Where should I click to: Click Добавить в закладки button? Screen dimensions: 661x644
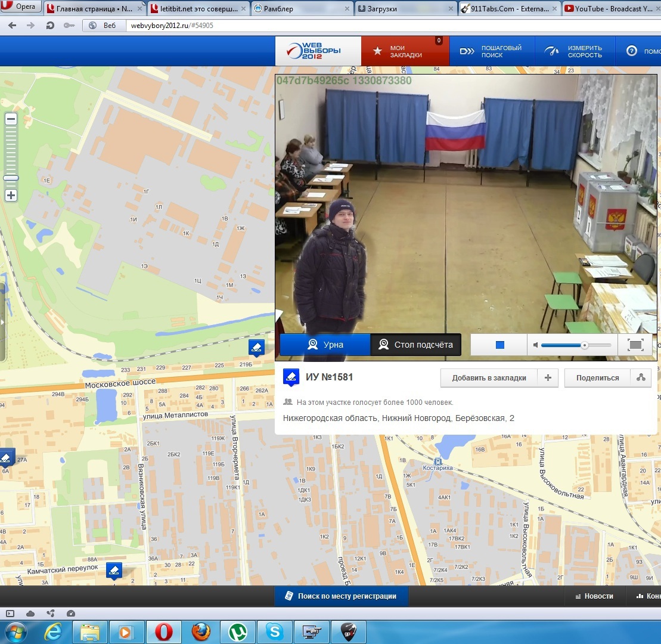(x=489, y=378)
